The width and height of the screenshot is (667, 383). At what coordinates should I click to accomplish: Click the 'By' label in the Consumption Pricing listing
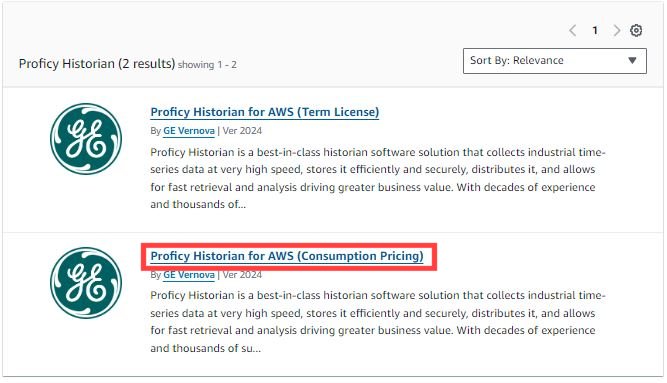[155, 275]
